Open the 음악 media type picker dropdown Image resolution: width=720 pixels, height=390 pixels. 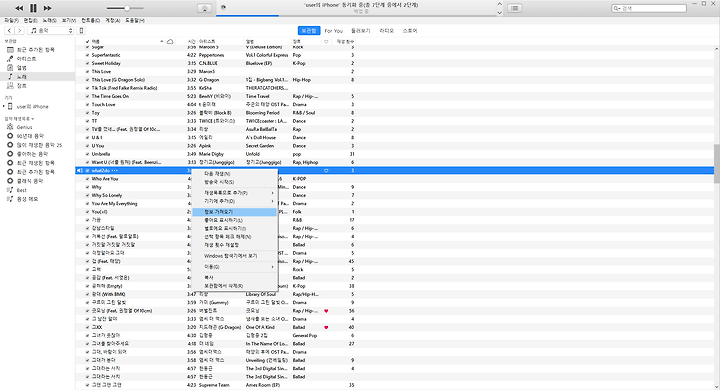click(x=51, y=30)
